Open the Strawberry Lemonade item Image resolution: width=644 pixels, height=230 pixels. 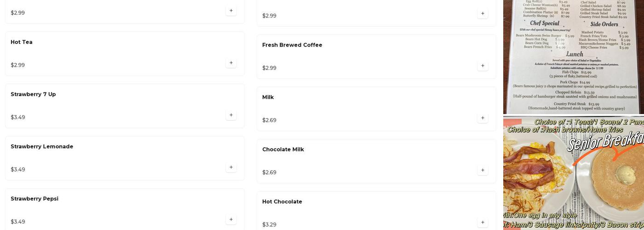point(42,147)
